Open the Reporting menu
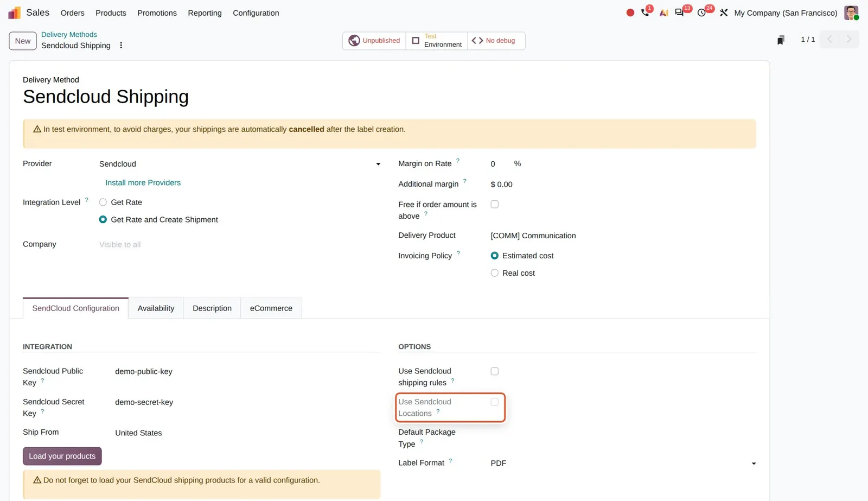 (x=205, y=12)
